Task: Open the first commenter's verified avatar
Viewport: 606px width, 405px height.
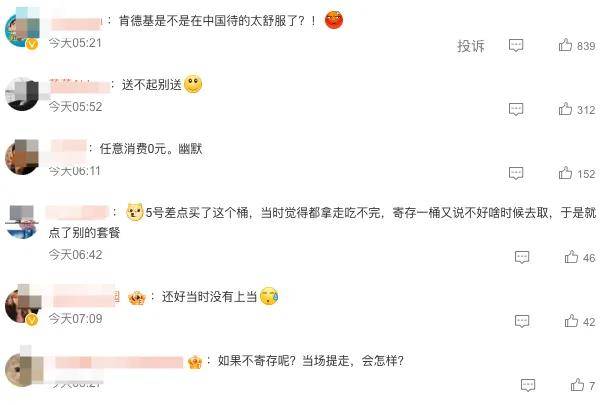Action: tap(22, 29)
